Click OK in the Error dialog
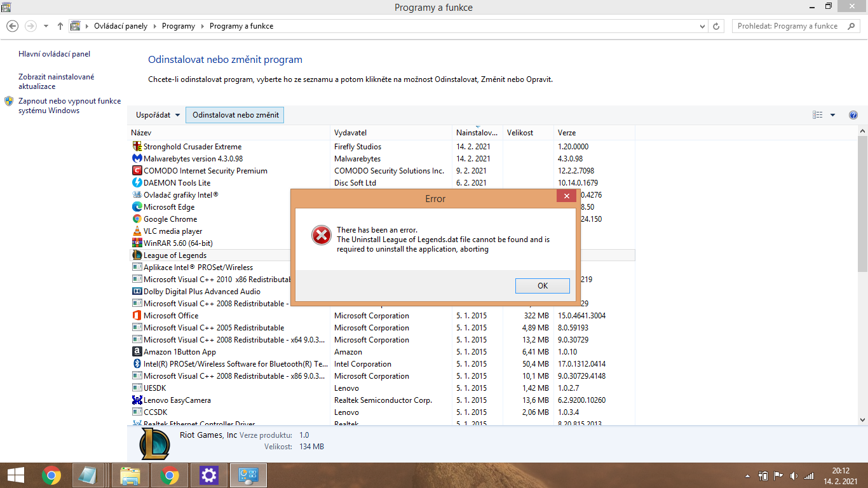868x488 pixels. (542, 286)
